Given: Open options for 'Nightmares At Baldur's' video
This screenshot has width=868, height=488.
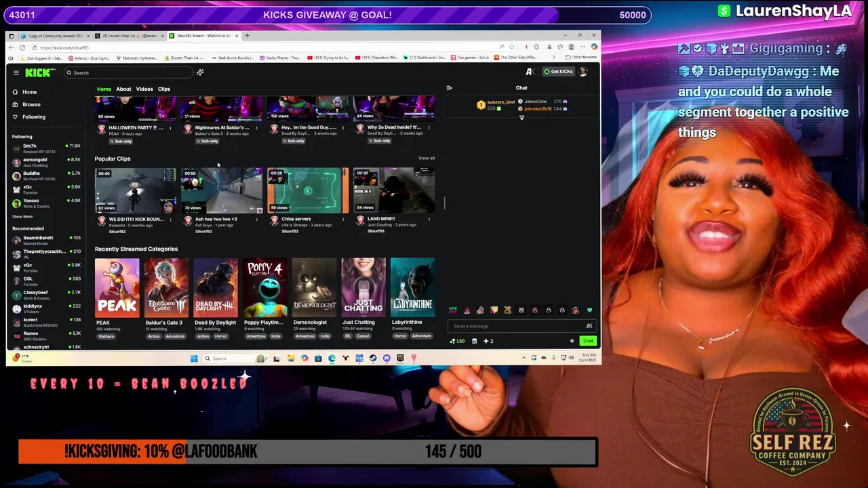Looking at the screenshot, I should pyautogui.click(x=256, y=127).
